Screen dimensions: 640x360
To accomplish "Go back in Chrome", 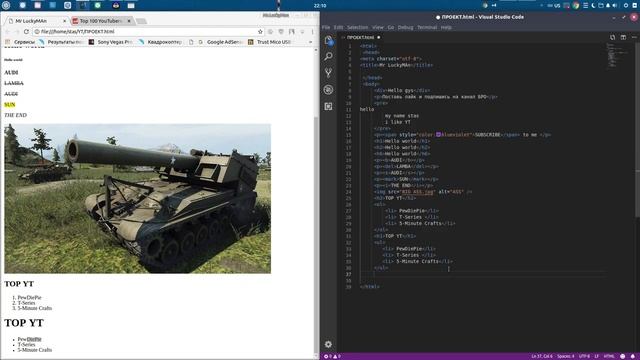I will coord(7,31).
